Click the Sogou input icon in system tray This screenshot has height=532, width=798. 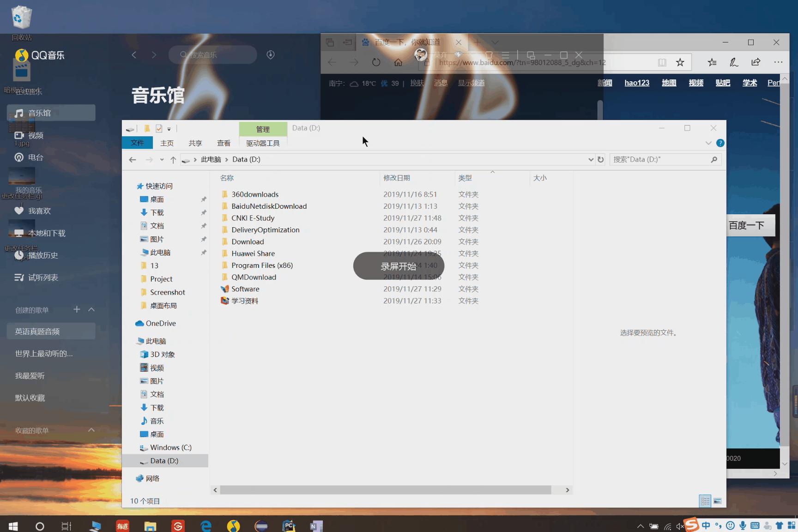click(x=691, y=526)
